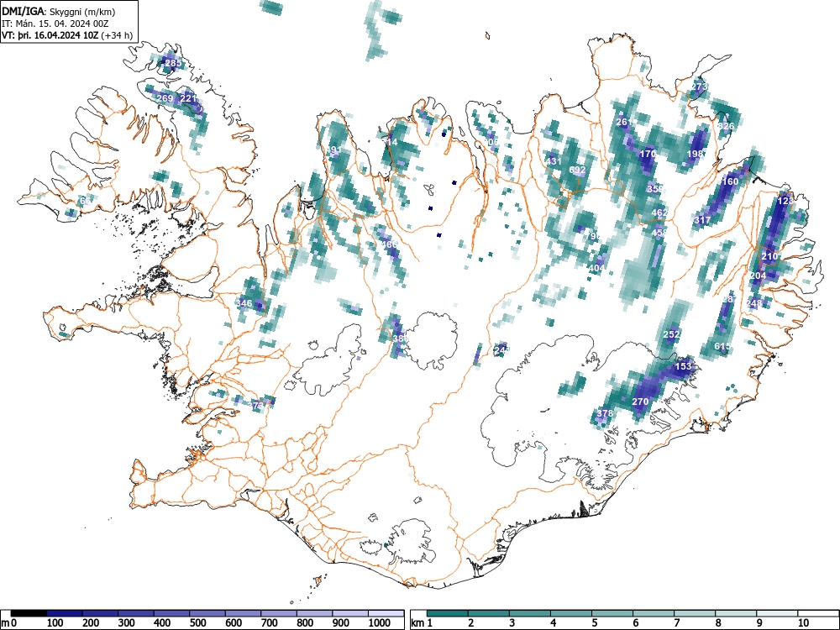Click the 466 visibility value on the map
Viewport: 840px width, 630px height.
click(x=389, y=244)
